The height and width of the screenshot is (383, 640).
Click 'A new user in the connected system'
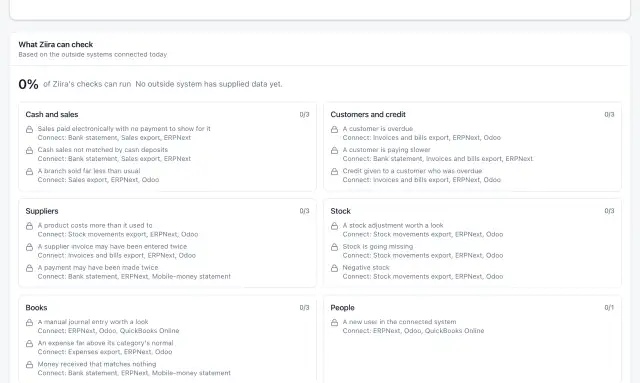coord(399,322)
